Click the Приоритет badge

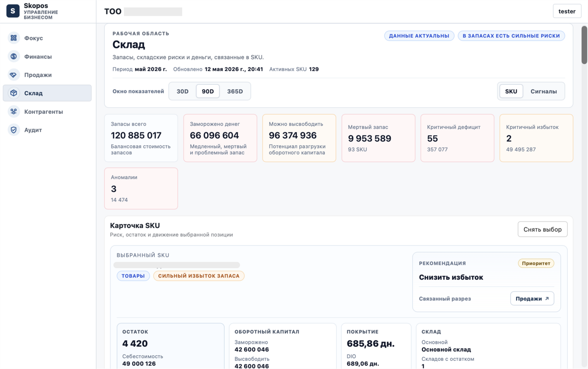click(x=536, y=263)
